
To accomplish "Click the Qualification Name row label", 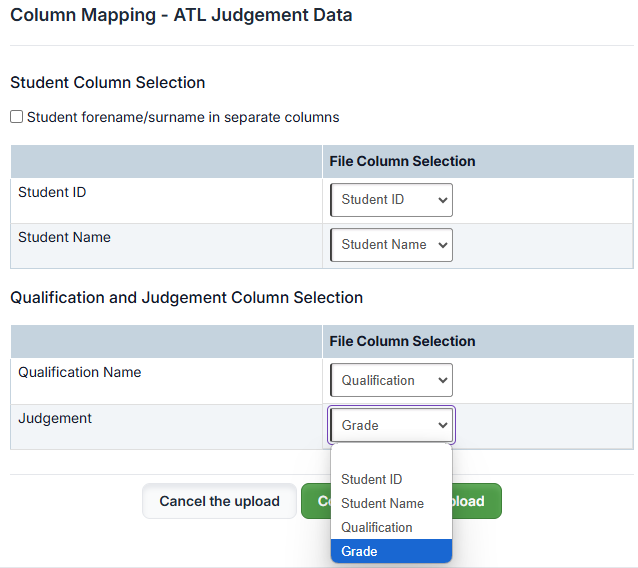I will 80,372.
